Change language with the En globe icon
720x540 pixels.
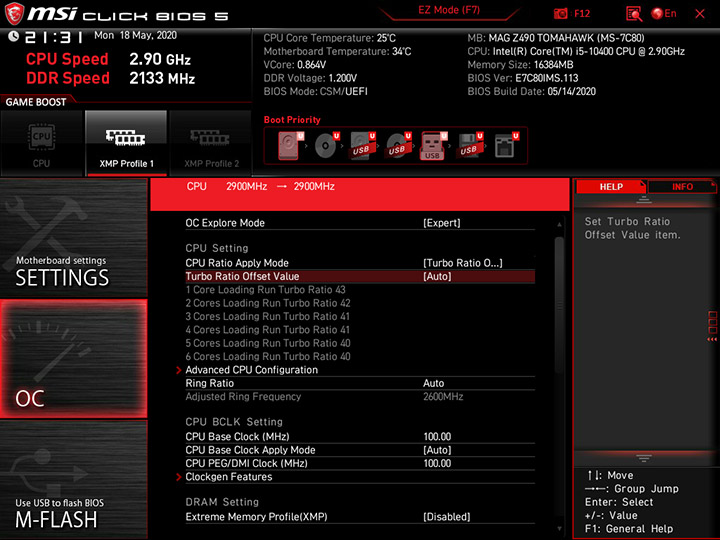tap(664, 14)
